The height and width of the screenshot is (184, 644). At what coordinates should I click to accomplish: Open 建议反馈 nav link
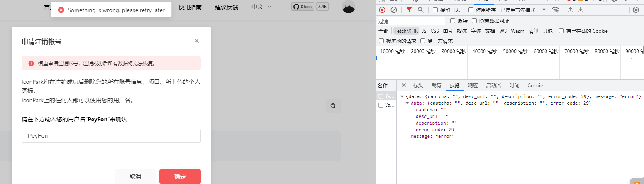(227, 7)
